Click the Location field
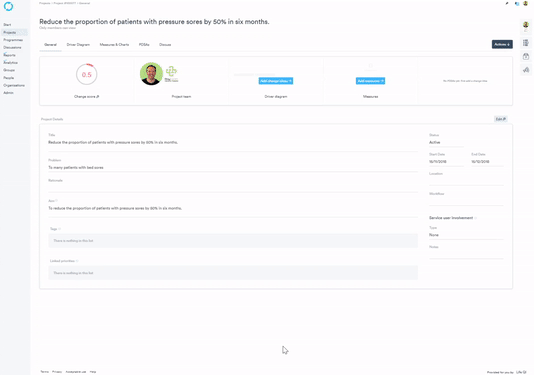This screenshot has width=534, height=375. pos(466,181)
